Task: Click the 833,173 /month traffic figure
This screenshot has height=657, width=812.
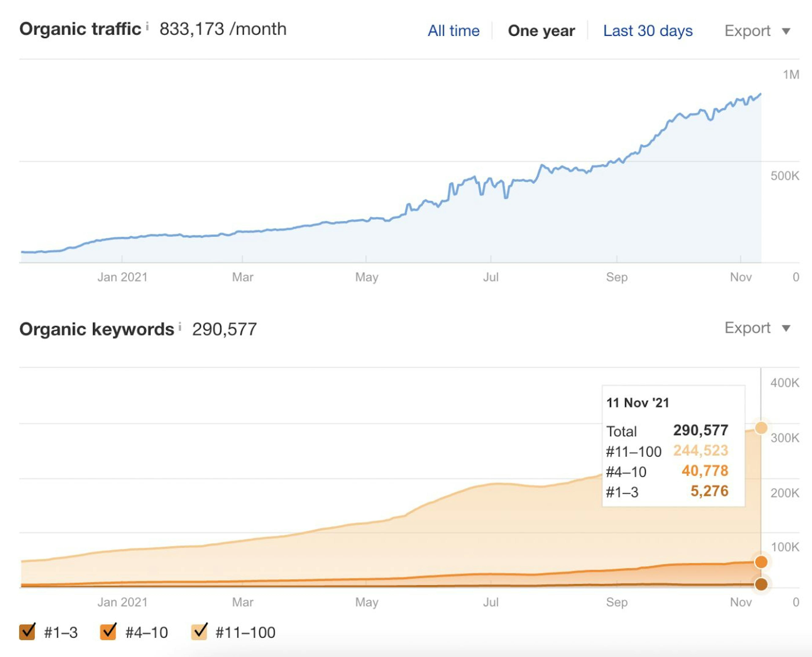Action: pos(223,28)
